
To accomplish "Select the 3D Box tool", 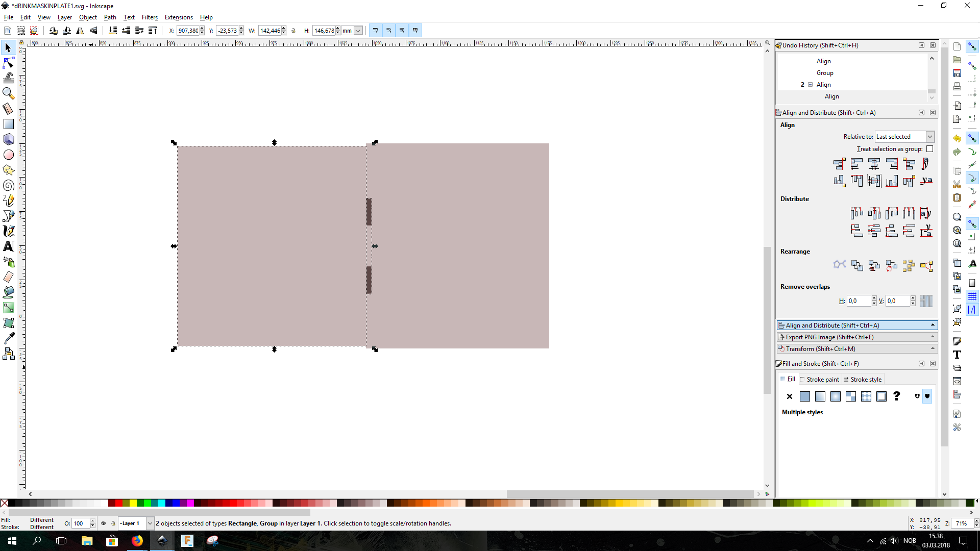I will click(9, 139).
